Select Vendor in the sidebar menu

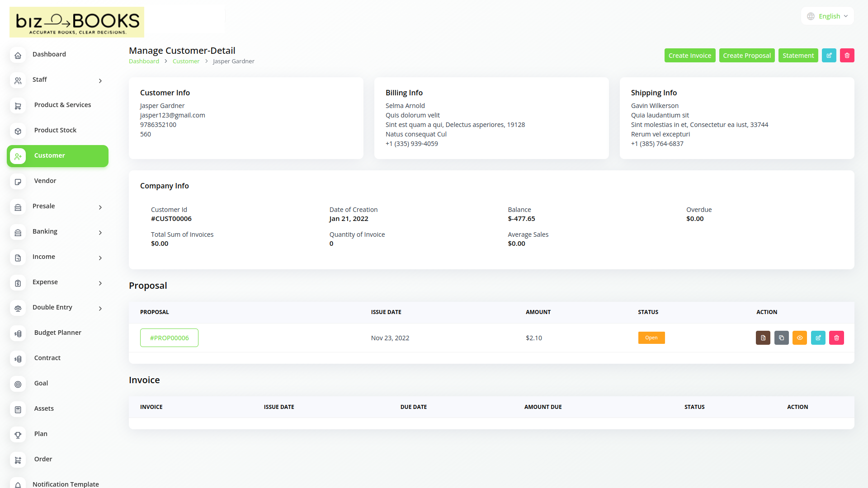[x=45, y=181]
